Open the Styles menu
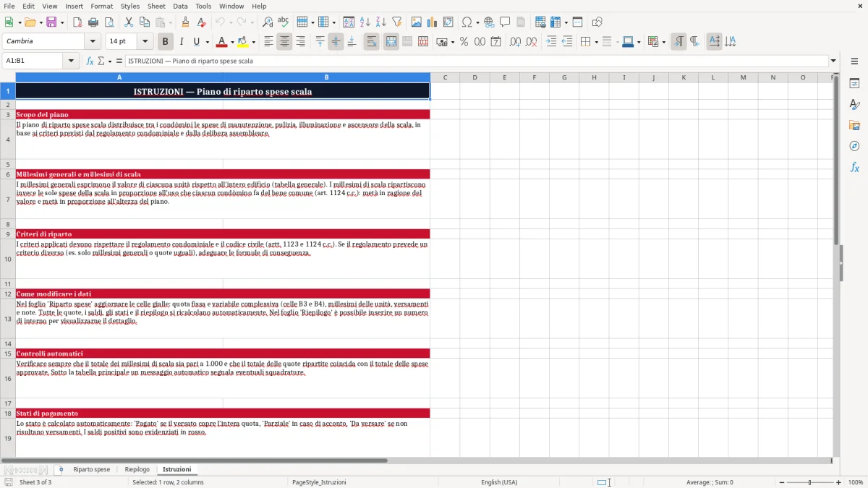The image size is (868, 488). tap(130, 6)
